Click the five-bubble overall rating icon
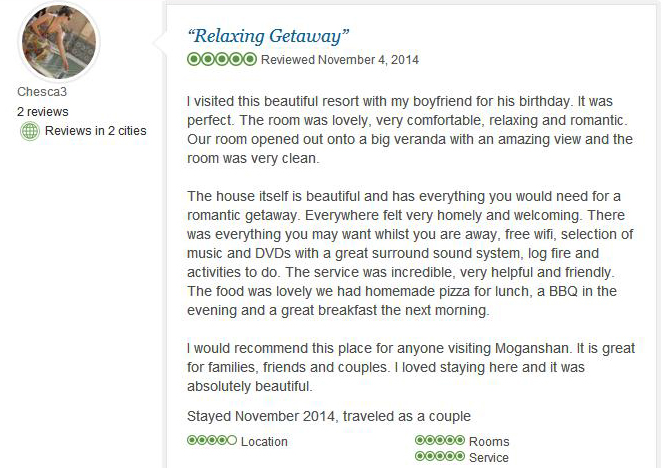 point(222,59)
